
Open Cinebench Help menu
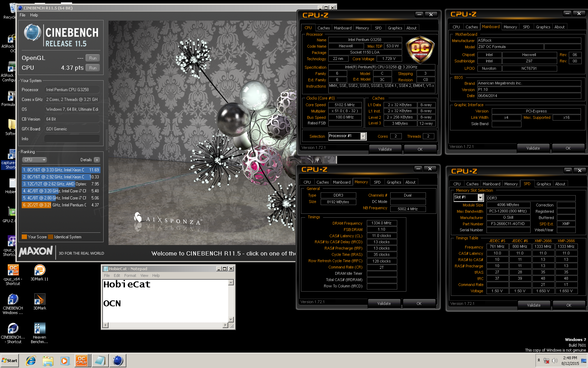coord(34,15)
